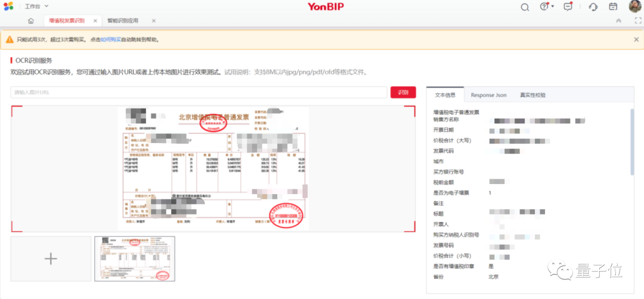Image resolution: width=644 pixels, height=299 pixels.
Task: Go to the home tab icon
Action: tap(31, 21)
